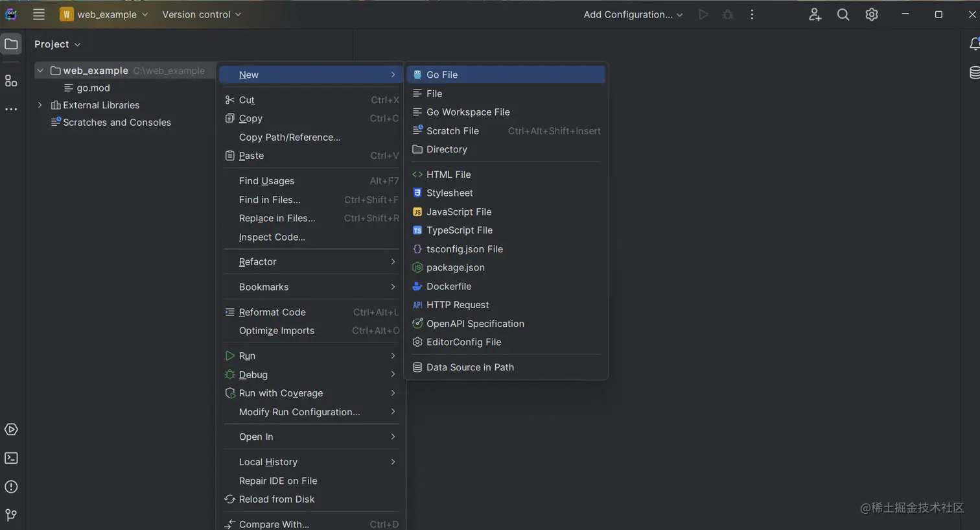This screenshot has height=530, width=980.
Task: Choose Dockerfile in the New submenu
Action: point(449,286)
